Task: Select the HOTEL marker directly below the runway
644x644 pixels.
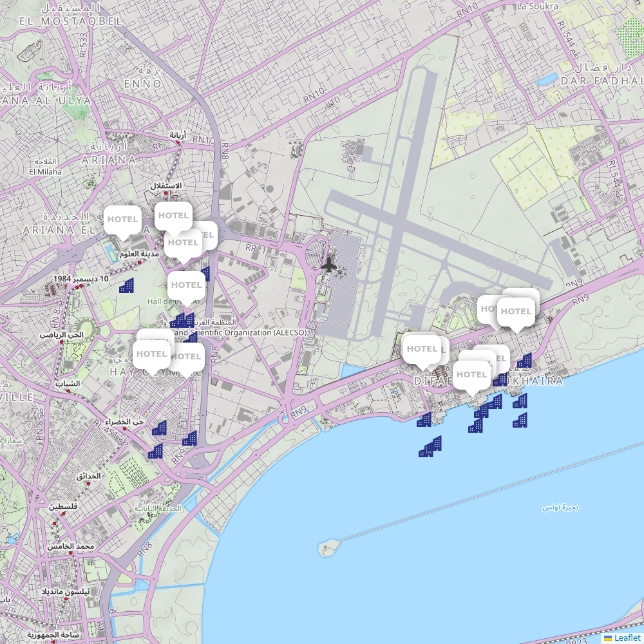Action: coord(422,349)
